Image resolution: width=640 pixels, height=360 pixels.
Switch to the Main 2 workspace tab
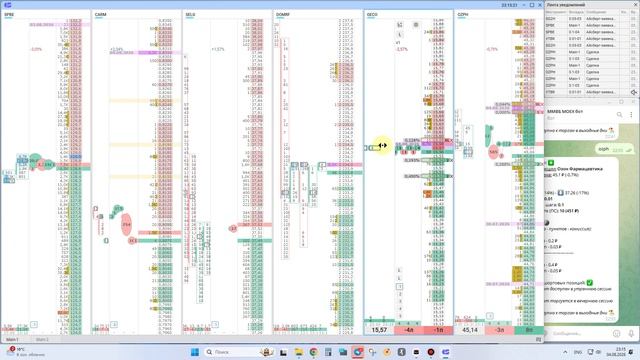tap(42, 339)
